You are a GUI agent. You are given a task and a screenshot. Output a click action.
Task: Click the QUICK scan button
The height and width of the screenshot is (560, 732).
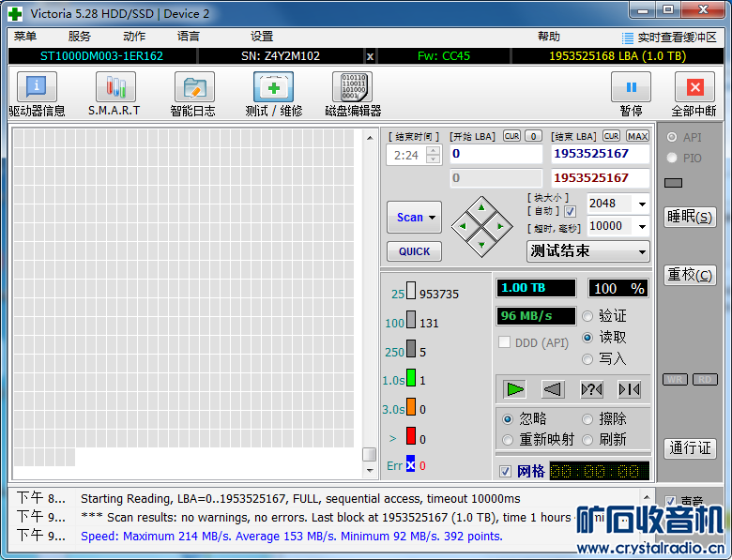(x=414, y=251)
